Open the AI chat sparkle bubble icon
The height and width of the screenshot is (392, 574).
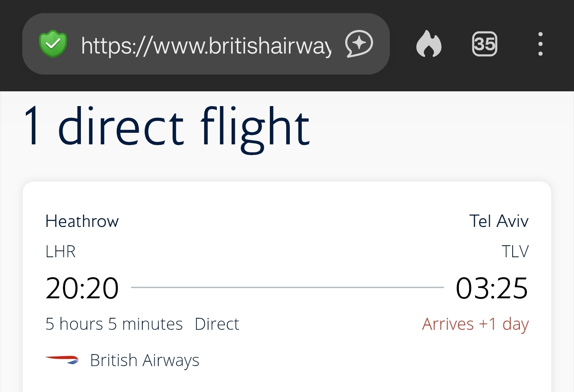359,44
